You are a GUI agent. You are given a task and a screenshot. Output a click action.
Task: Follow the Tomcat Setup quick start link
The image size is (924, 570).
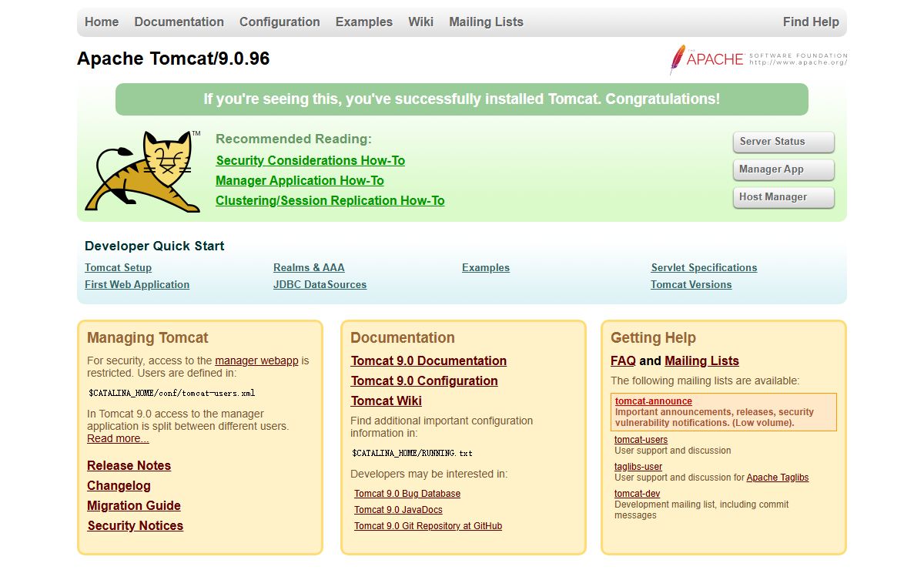[x=118, y=267]
